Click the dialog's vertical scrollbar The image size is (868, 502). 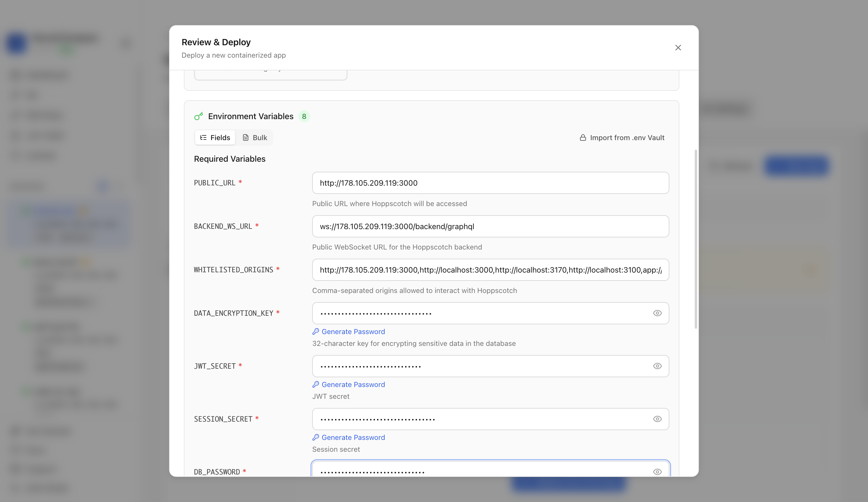pyautogui.click(x=696, y=239)
